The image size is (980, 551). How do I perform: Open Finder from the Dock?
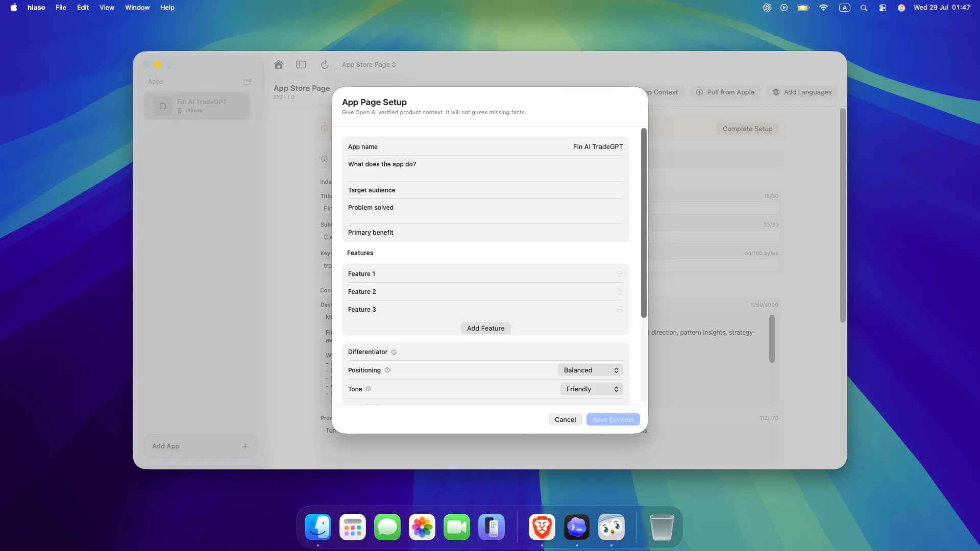coord(318,527)
